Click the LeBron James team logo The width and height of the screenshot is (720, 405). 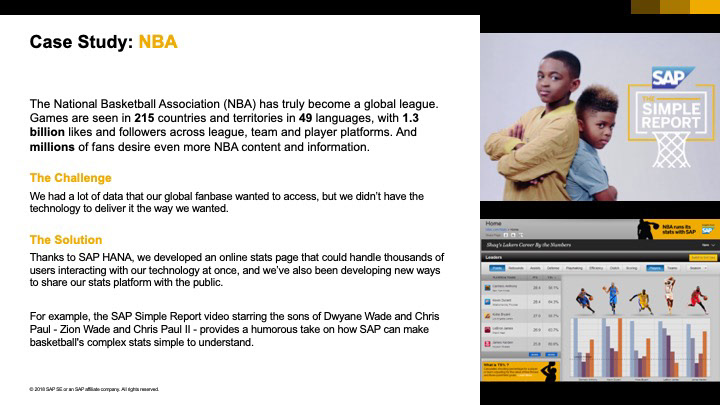click(x=487, y=330)
